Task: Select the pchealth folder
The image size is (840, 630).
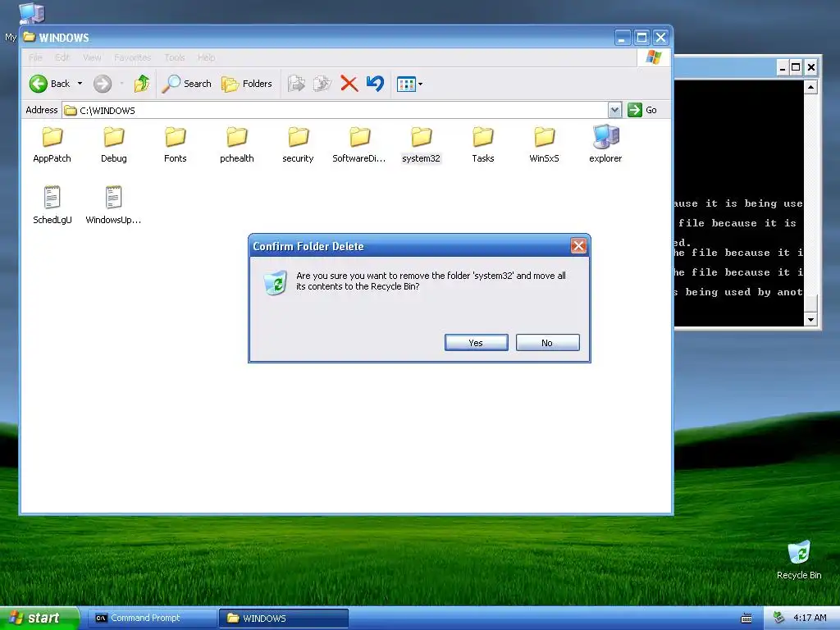Action: coord(237,144)
